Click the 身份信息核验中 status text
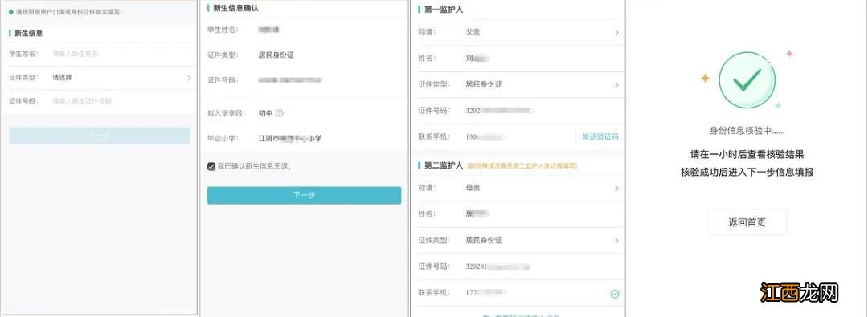The height and width of the screenshot is (317, 868). 747,131
